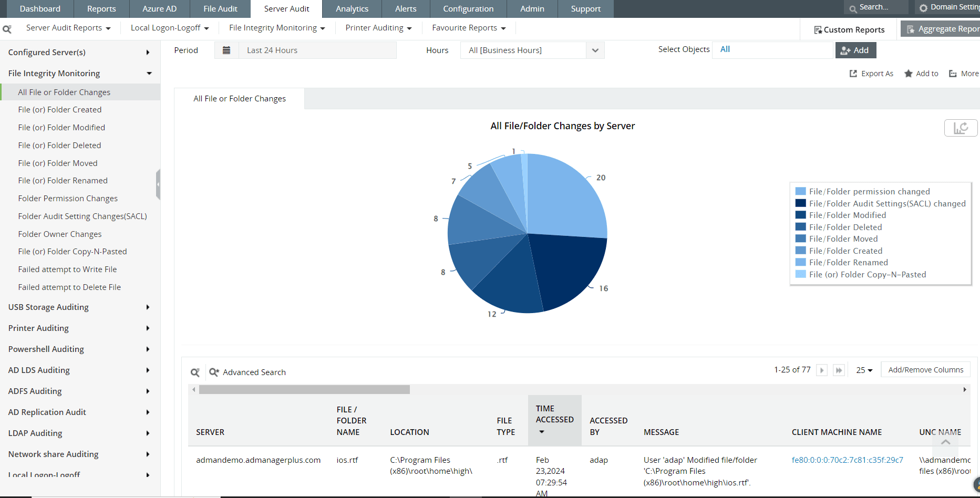
Task: Click the Add to favourites star icon
Action: (908, 74)
